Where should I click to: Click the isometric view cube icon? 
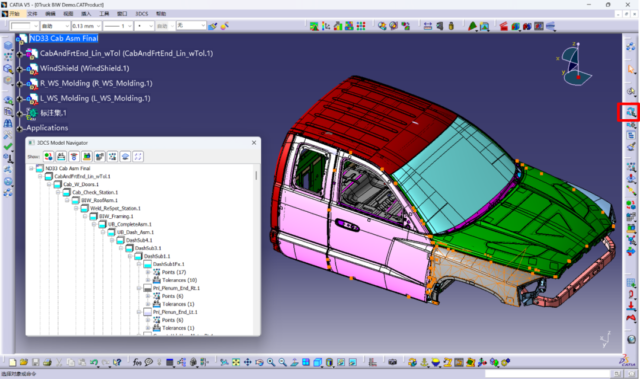318,362
